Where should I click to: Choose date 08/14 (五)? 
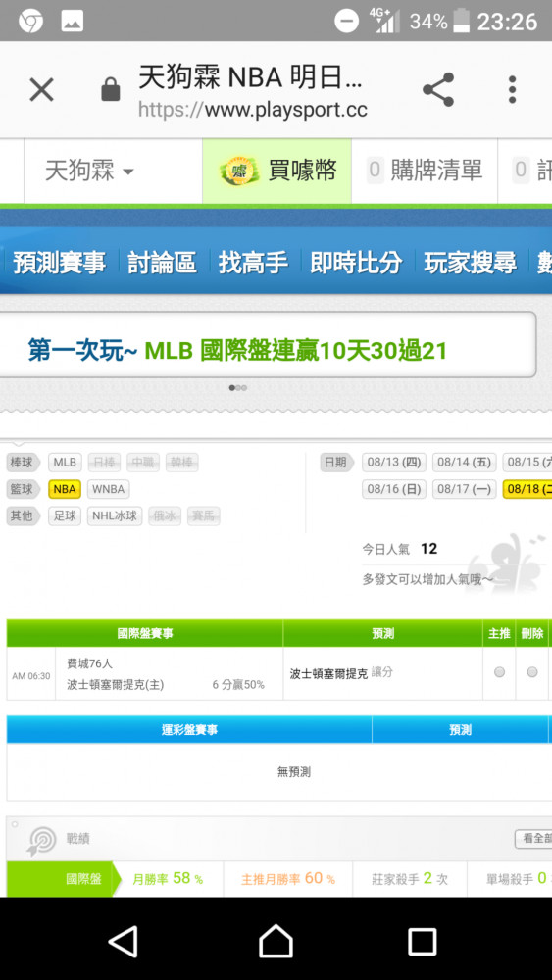coord(465,462)
